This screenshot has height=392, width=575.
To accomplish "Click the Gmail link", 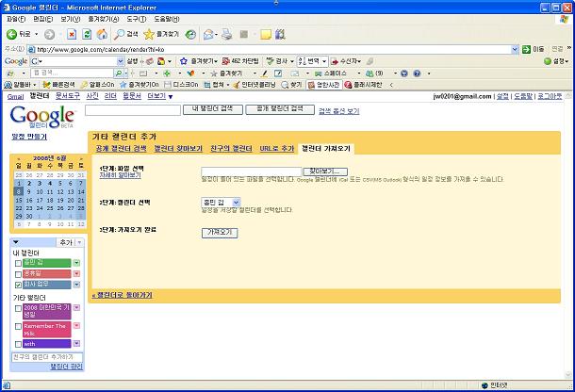I will coord(15,96).
